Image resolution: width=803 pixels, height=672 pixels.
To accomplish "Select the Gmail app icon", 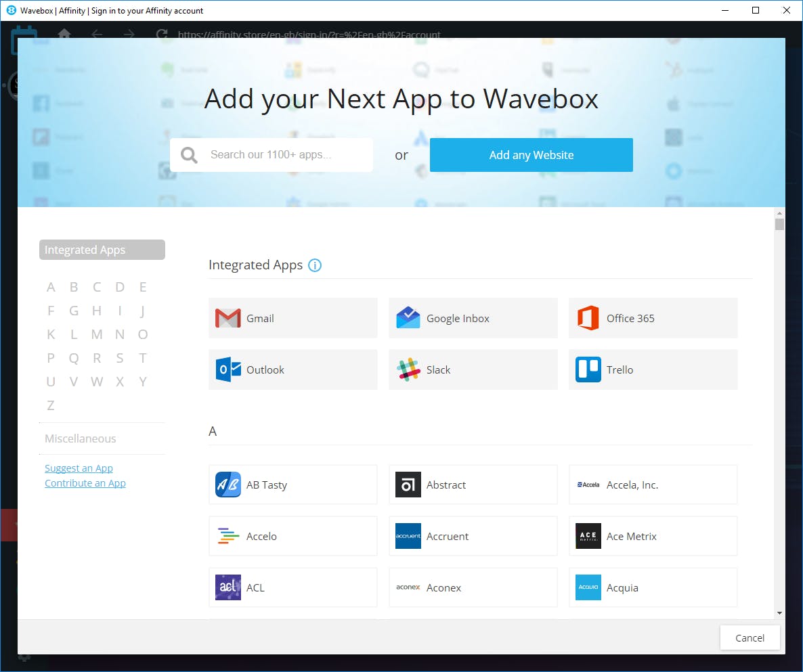I will [x=227, y=318].
